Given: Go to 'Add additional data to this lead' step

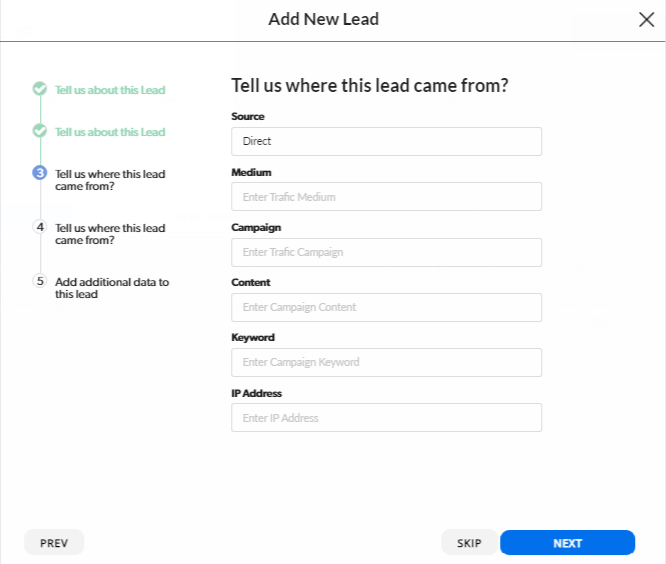Looking at the screenshot, I should 112,288.
